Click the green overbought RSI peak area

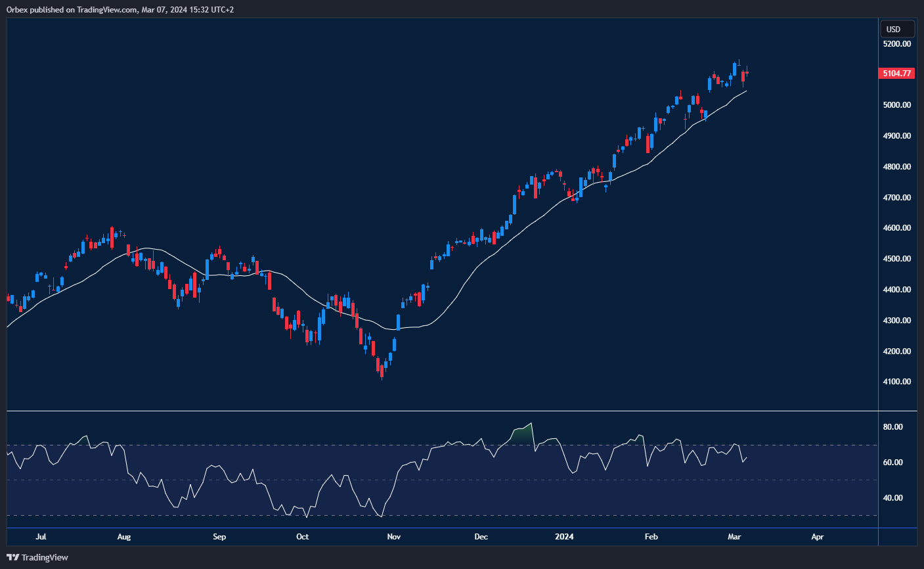(523, 434)
